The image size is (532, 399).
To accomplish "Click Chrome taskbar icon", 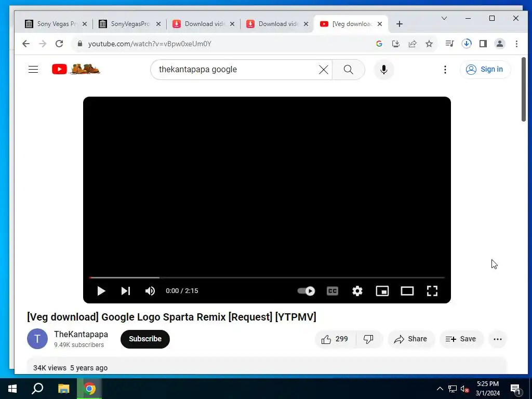I will click(x=89, y=389).
